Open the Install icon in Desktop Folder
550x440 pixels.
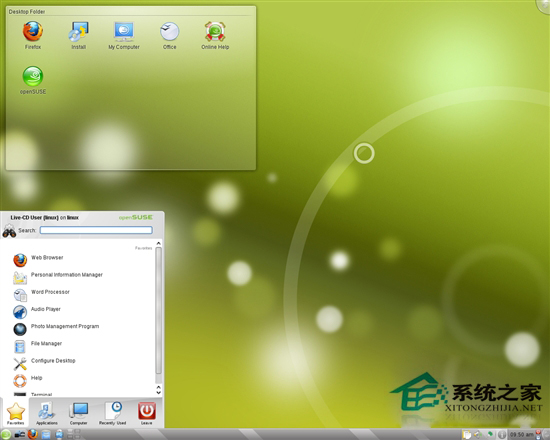tap(79, 35)
